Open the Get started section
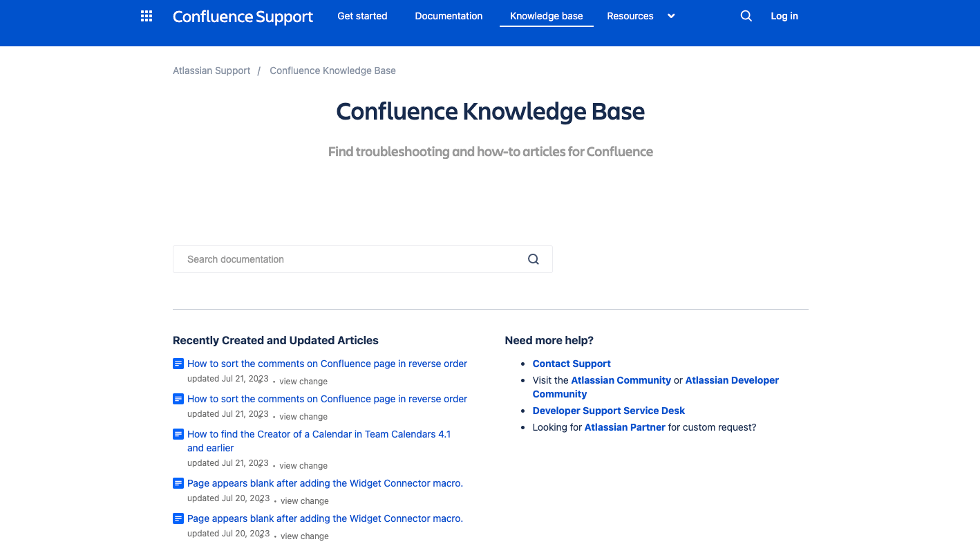Viewport: 980px width, 544px height. click(x=362, y=15)
